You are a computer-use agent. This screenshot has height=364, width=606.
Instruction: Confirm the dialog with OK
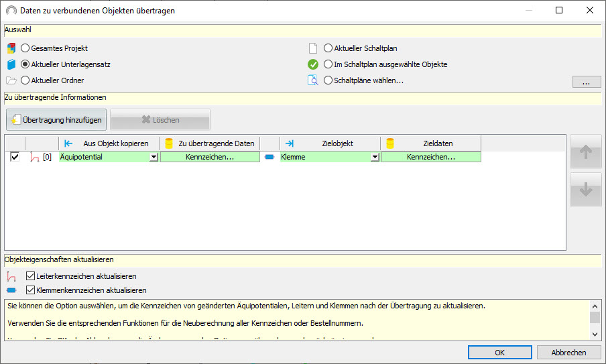click(x=499, y=353)
